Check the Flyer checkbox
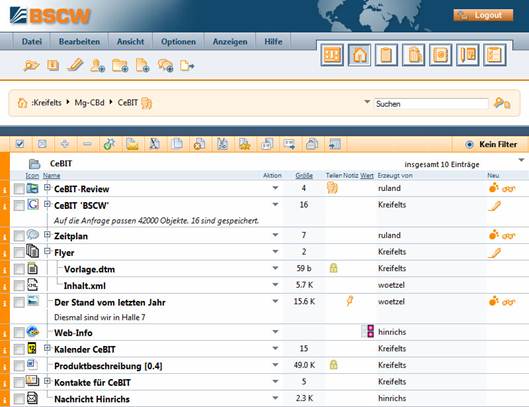 coord(19,252)
